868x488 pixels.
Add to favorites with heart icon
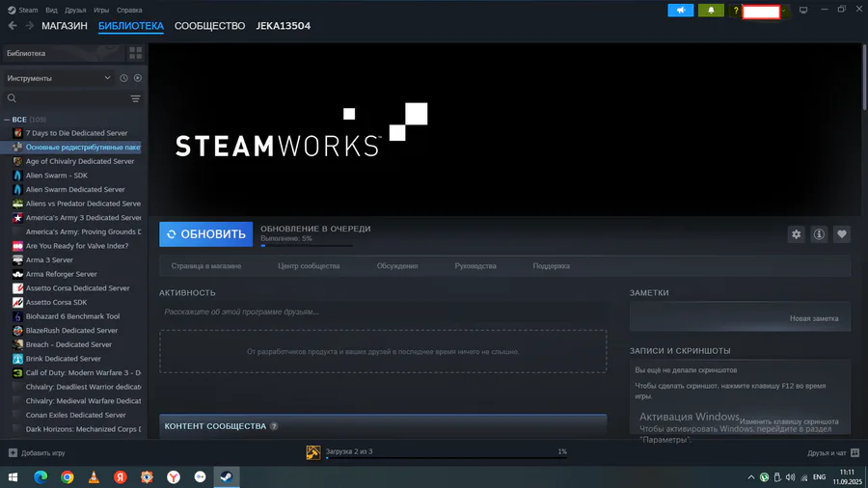[x=841, y=234]
